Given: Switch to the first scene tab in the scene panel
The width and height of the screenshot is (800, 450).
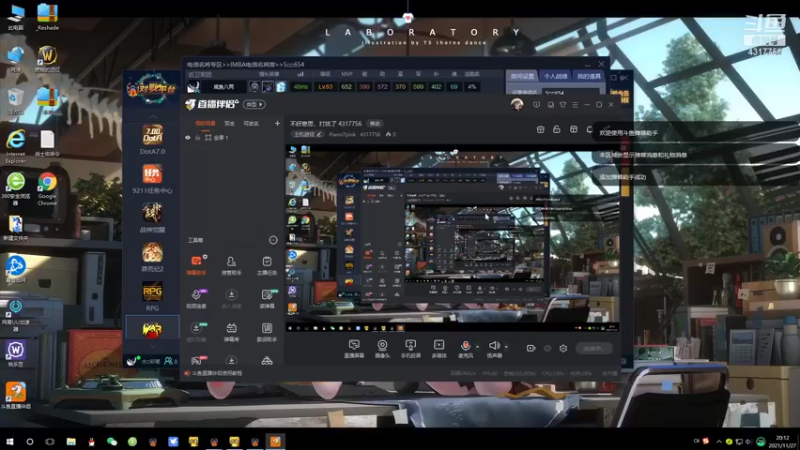Looking at the screenshot, I should pyautogui.click(x=205, y=123).
